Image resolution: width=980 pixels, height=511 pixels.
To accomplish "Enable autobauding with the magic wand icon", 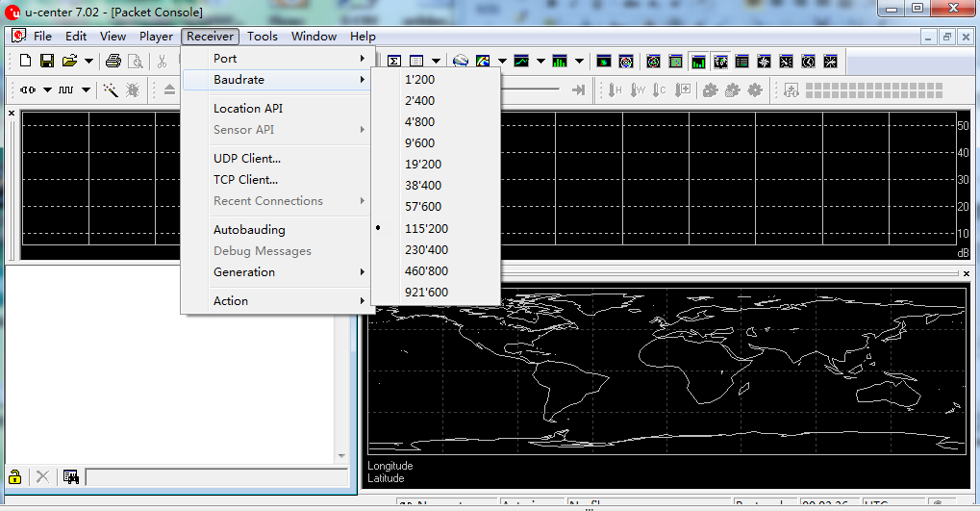I will point(111,90).
